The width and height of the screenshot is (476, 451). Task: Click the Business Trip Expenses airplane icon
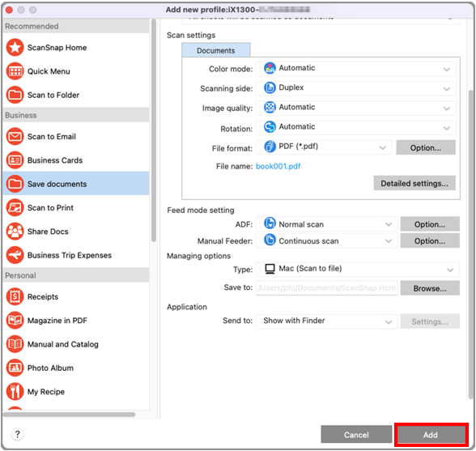tap(15, 255)
